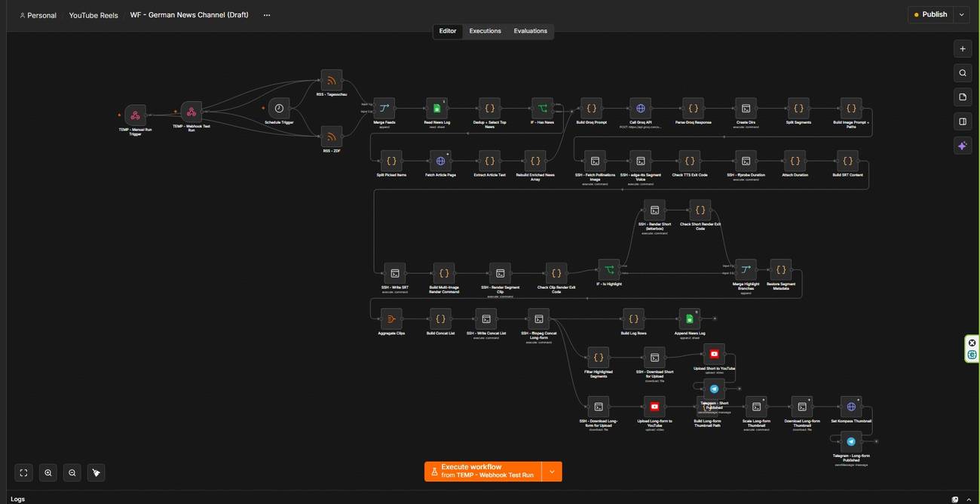Screen dimensions: 980x504
Task: Select the TEMP - Webhook Test Run node
Action: pyautogui.click(x=191, y=112)
